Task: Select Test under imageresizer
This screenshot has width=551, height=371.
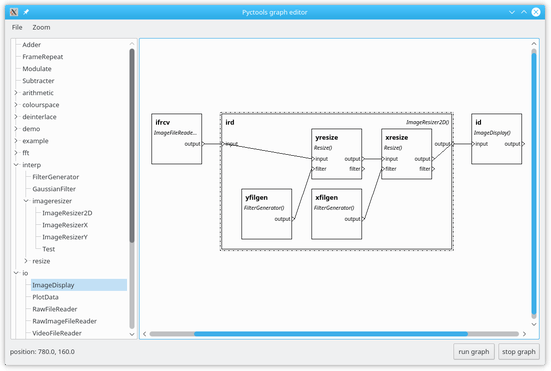Action: coord(48,249)
